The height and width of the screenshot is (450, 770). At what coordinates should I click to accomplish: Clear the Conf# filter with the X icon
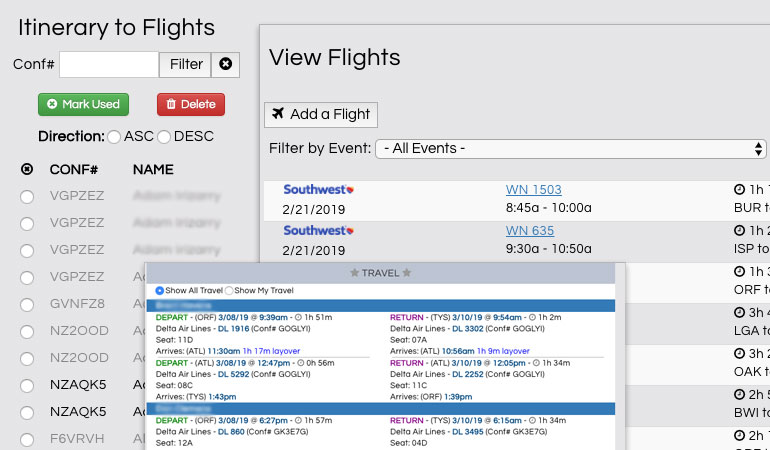226,65
